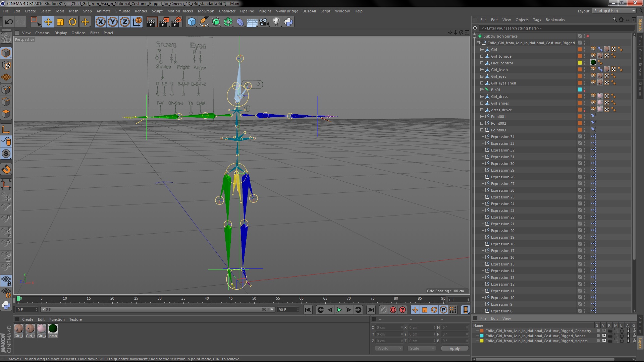Add a light object
Image resolution: width=644 pixels, height=362 pixels.
point(276,22)
